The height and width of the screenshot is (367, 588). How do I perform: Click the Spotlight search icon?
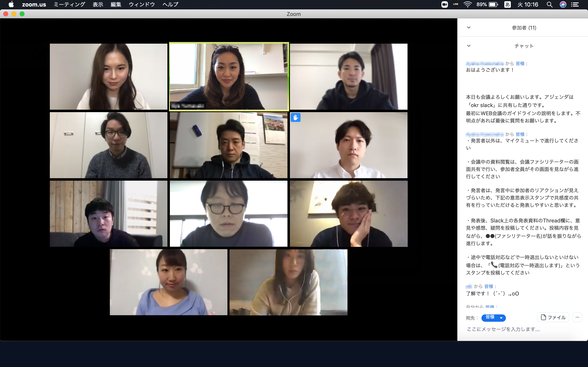click(x=550, y=5)
